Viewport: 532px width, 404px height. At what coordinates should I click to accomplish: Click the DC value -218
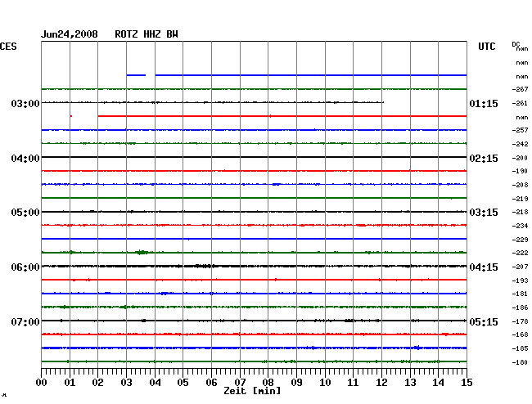(x=520, y=212)
